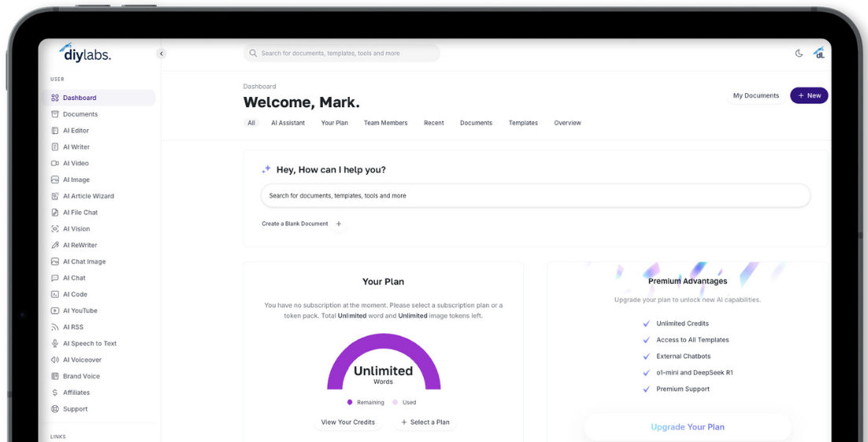
Task: Click the AI Video camera icon
Action: tap(55, 163)
